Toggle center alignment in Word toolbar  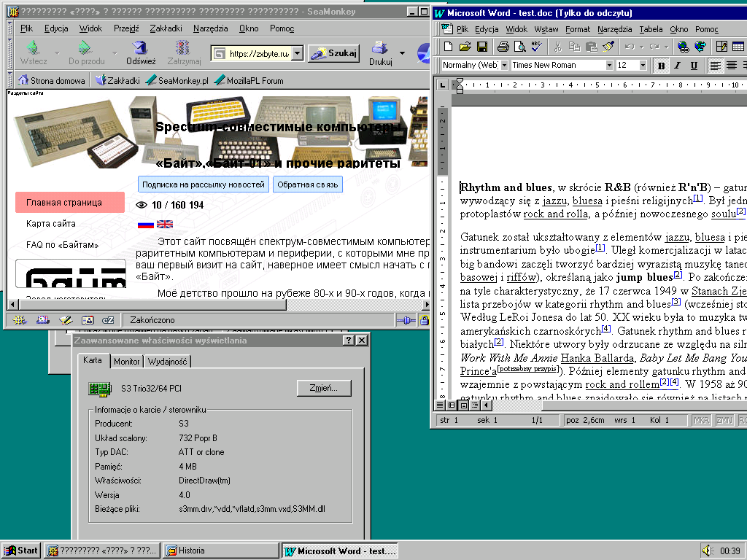(x=732, y=66)
